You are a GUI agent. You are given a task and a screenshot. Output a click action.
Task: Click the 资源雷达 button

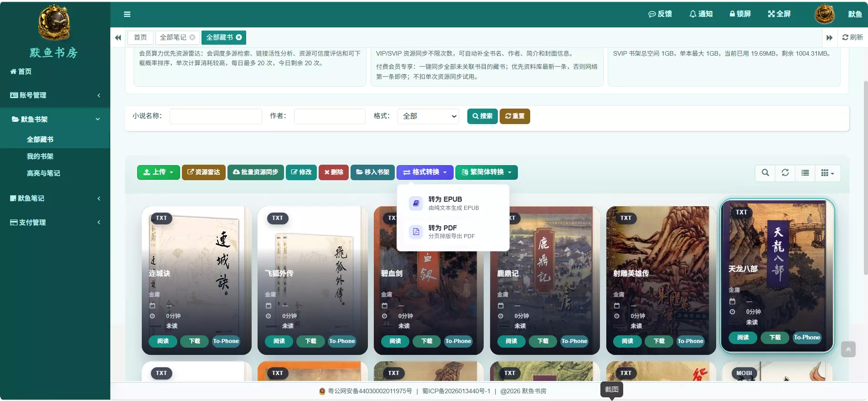(204, 172)
